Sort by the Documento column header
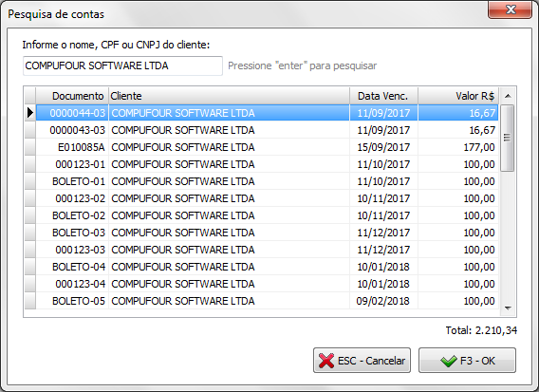Viewport: 539px width, 392px height. pyautogui.click(x=72, y=96)
